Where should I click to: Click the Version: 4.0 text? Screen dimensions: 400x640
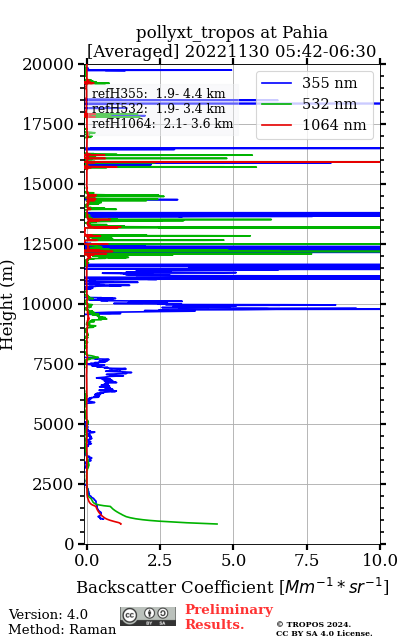[x=48, y=614]
